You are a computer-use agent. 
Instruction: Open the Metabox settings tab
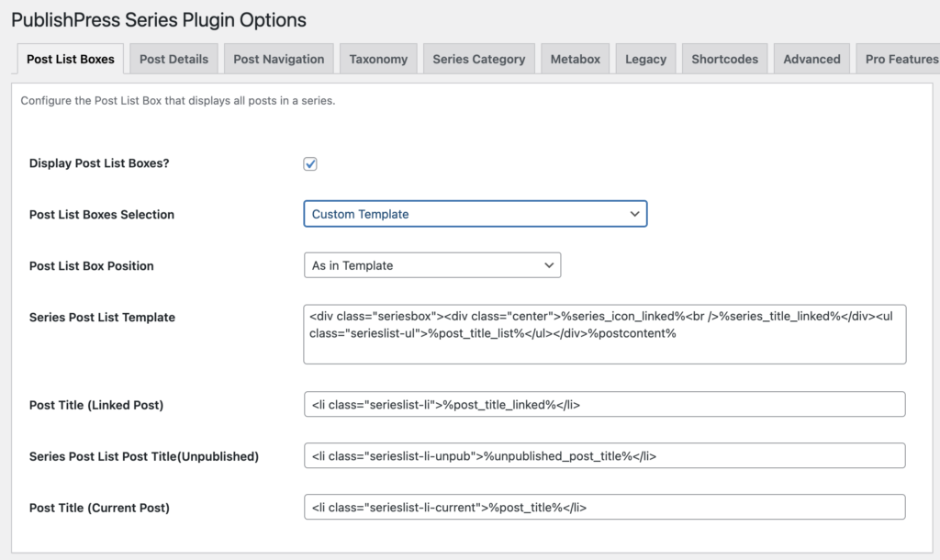[575, 59]
